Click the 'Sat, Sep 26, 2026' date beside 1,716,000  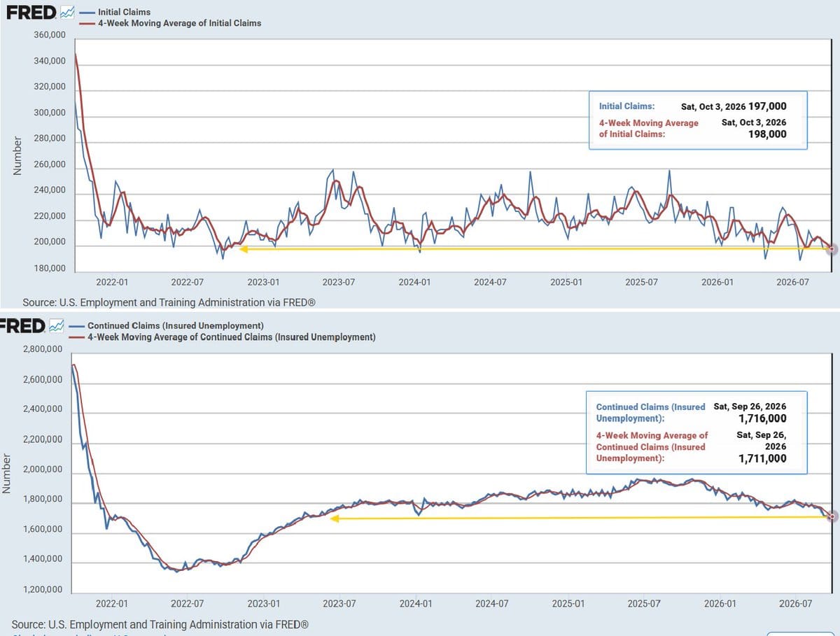click(750, 407)
